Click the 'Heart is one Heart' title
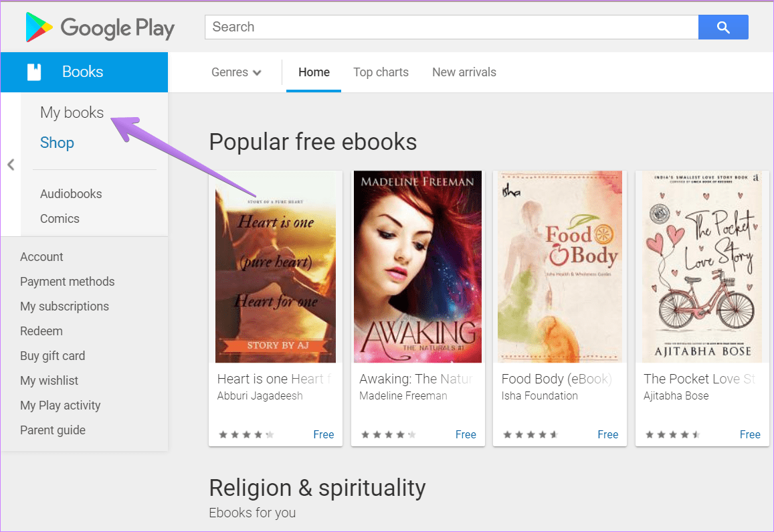 274,379
